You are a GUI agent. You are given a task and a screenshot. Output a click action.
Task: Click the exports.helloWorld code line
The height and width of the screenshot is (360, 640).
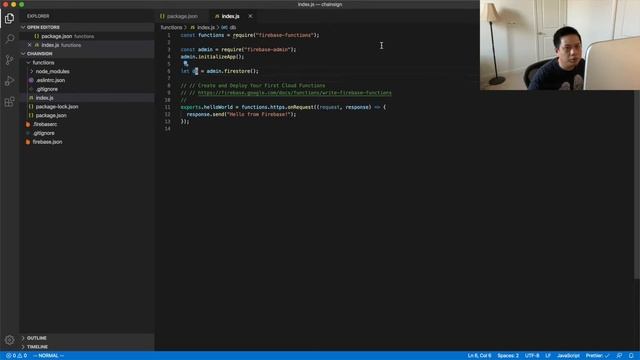(283, 107)
